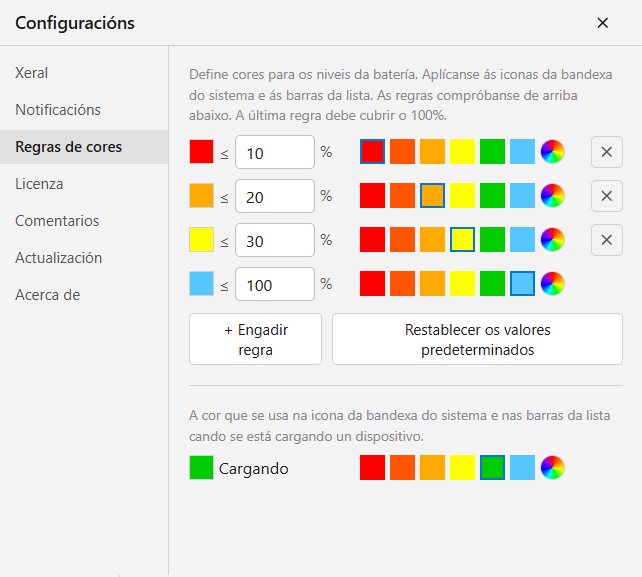Open custom color wheel for 30% rule
This screenshot has height=577, width=642.
pos(552,240)
